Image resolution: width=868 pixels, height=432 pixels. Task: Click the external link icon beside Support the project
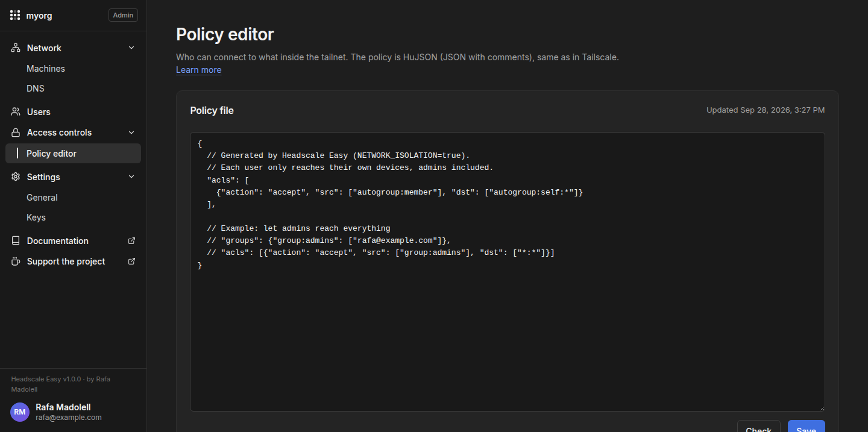tap(132, 261)
